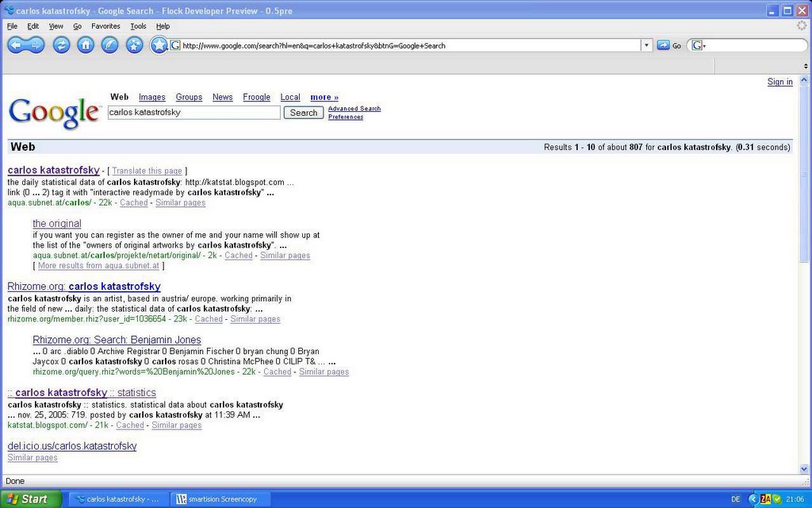Click the ZoneAlarm tray icon
The width and height of the screenshot is (812, 508).
(765, 499)
